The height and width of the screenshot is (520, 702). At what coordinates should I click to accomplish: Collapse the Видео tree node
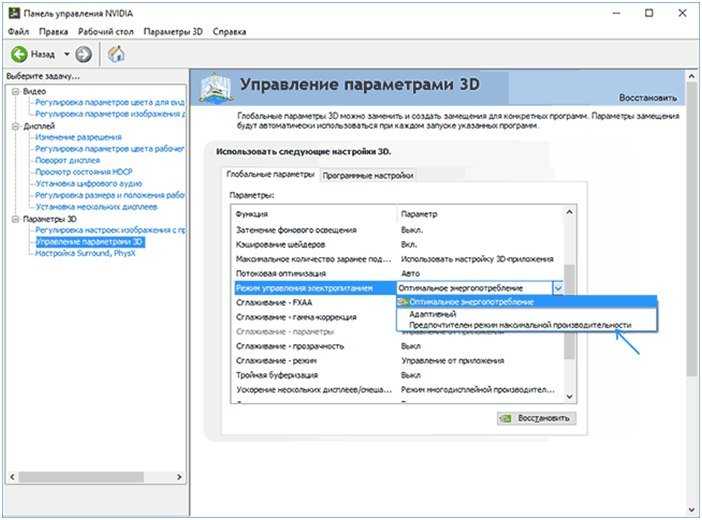[x=15, y=91]
